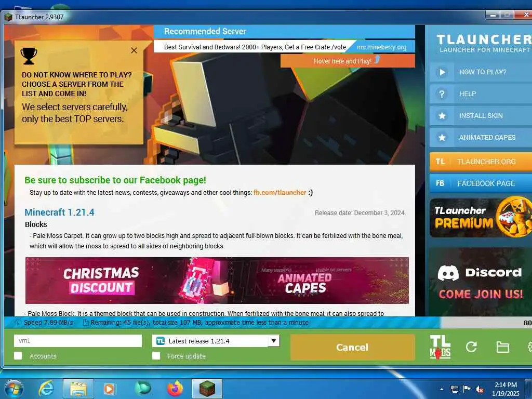
Task: Click the trophy icon in server tip
Action: pos(29,56)
